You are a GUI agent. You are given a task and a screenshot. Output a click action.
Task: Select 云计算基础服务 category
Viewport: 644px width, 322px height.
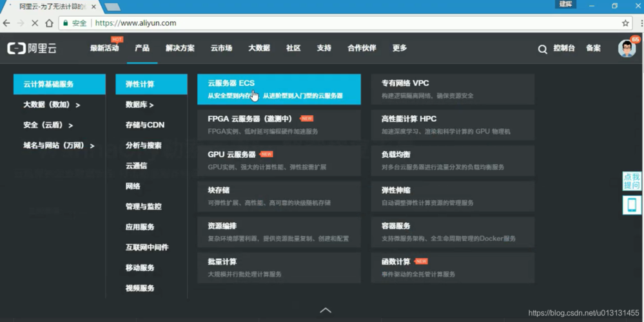pyautogui.click(x=59, y=84)
